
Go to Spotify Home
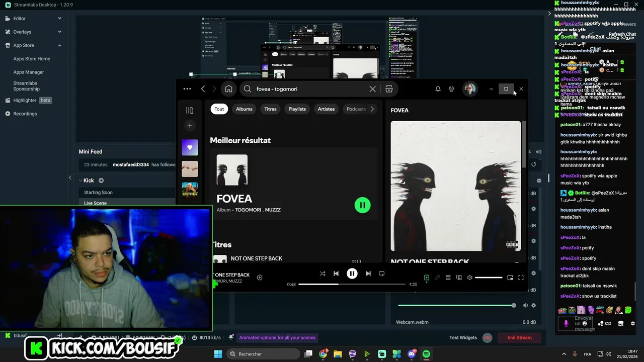pyautogui.click(x=228, y=89)
